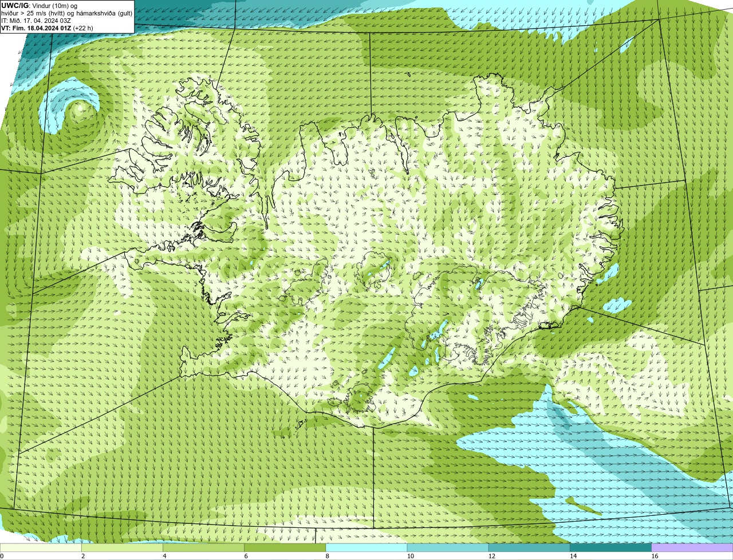Choose the dark teal 14–16 legend segment
733x560 pixels.
pos(611,547)
